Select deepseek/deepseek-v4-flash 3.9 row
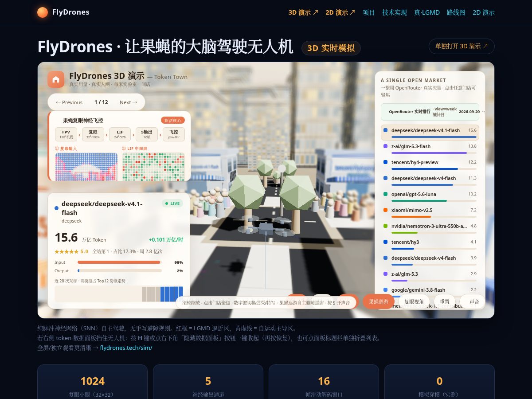Viewport: 532px width, 399px height. [430, 260]
